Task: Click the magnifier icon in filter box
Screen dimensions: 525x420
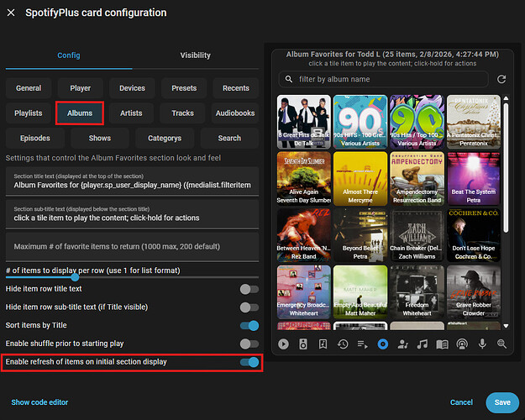Action: pos(289,79)
